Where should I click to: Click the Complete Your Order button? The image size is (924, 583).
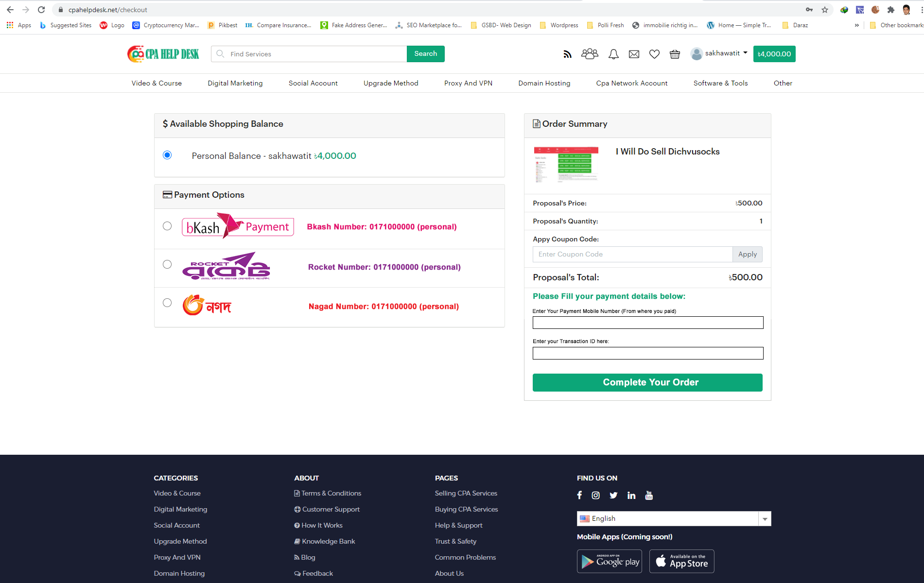click(x=647, y=382)
